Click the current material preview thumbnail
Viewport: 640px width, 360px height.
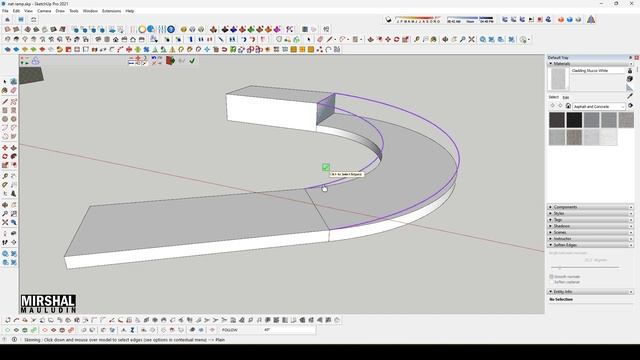point(558,79)
